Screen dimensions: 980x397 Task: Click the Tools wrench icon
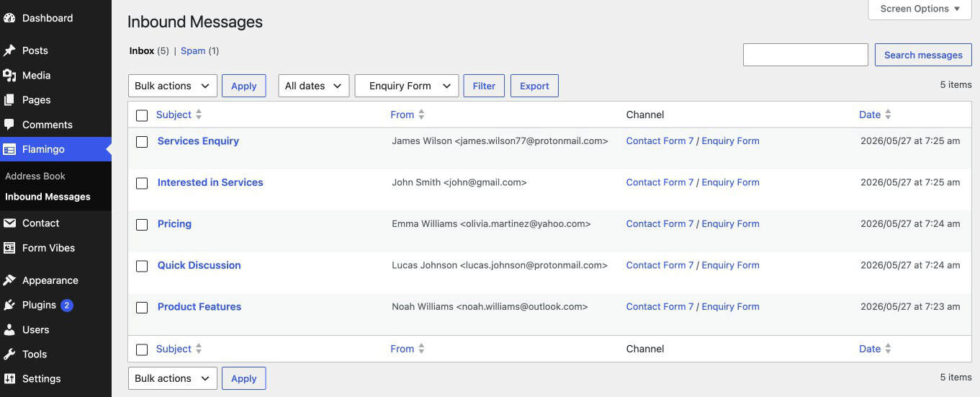point(9,354)
